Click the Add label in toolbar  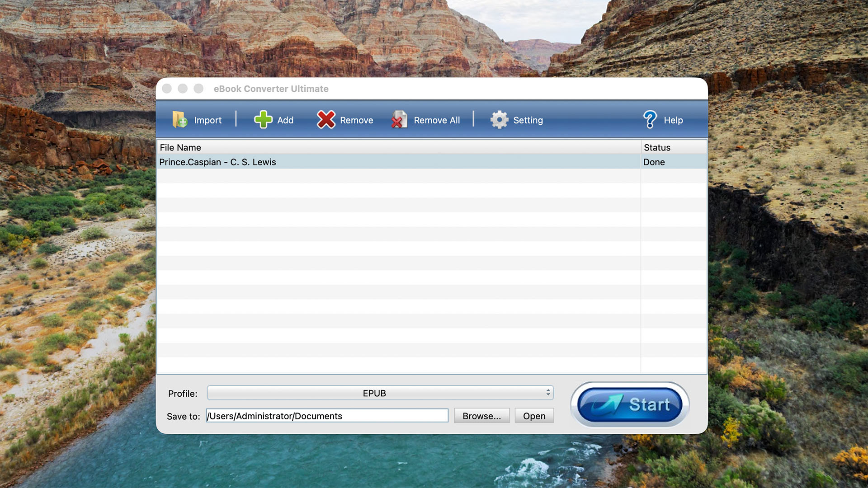285,120
